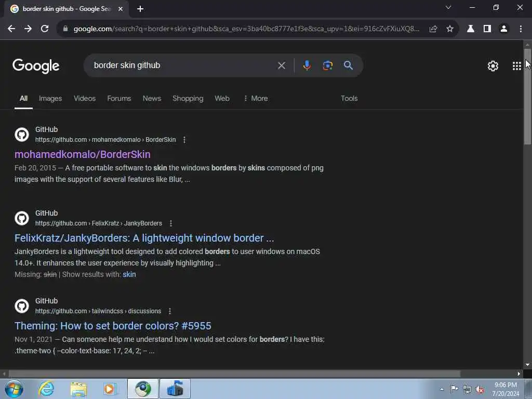Open a new browser tab
This screenshot has width=532, height=399.
click(140, 9)
